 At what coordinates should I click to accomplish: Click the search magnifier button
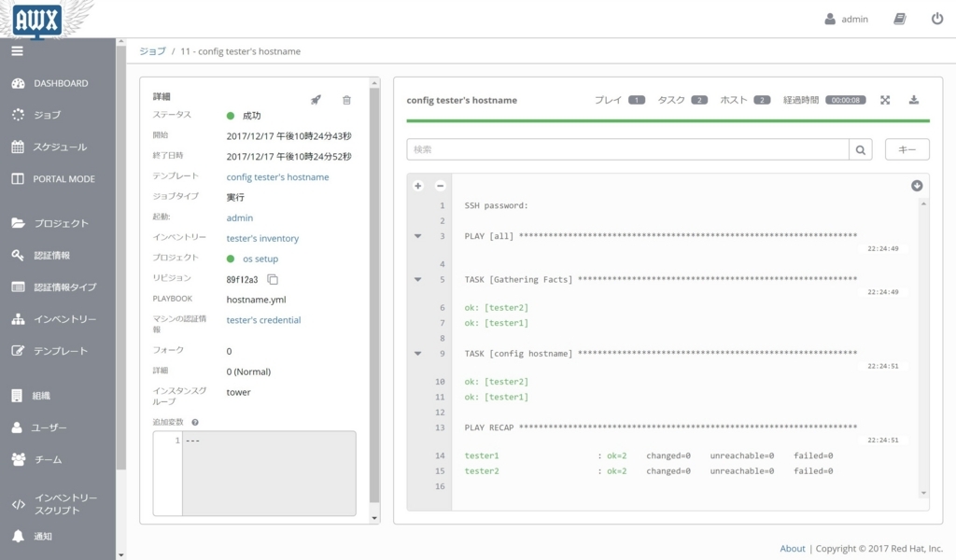860,150
